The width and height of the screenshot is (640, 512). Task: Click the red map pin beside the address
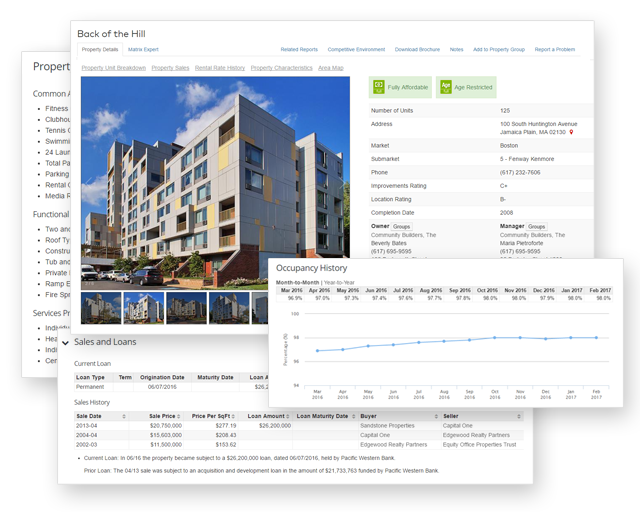(571, 131)
